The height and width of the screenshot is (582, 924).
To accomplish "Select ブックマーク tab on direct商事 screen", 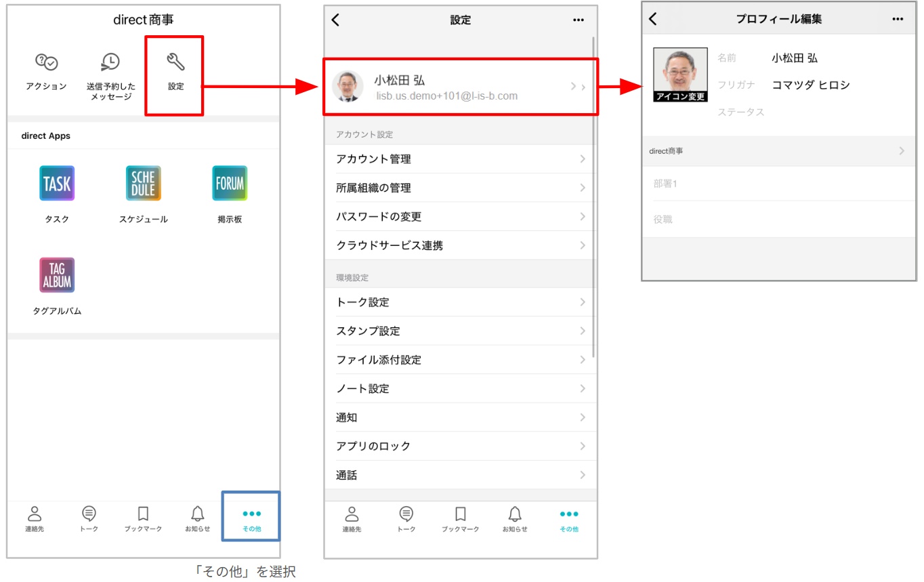I will (143, 519).
